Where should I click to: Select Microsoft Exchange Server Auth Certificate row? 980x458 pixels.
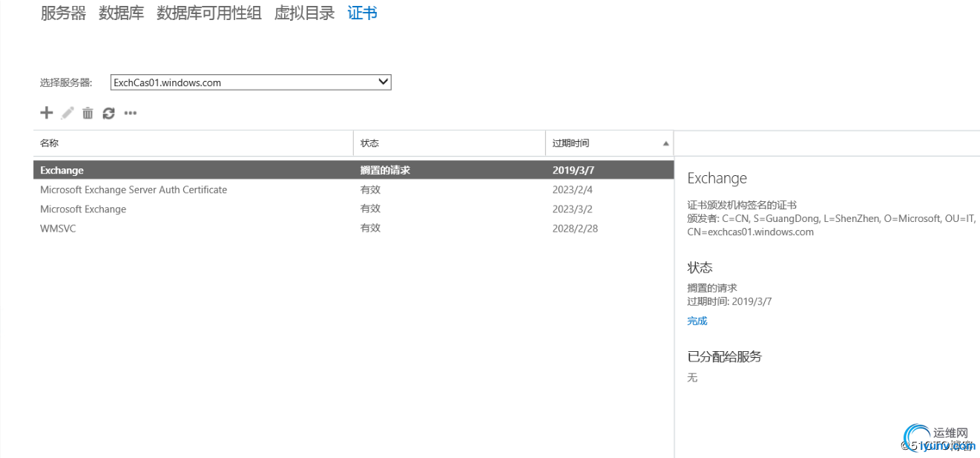point(353,189)
